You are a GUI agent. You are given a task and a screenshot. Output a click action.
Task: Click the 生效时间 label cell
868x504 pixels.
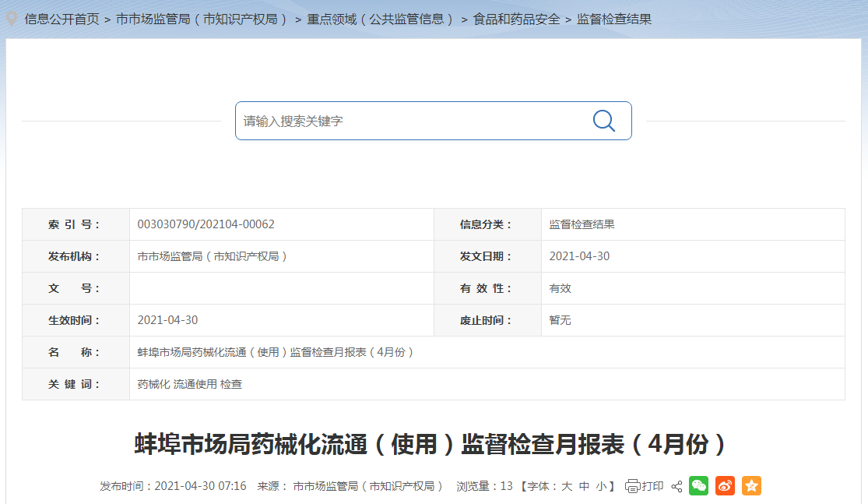click(76, 320)
